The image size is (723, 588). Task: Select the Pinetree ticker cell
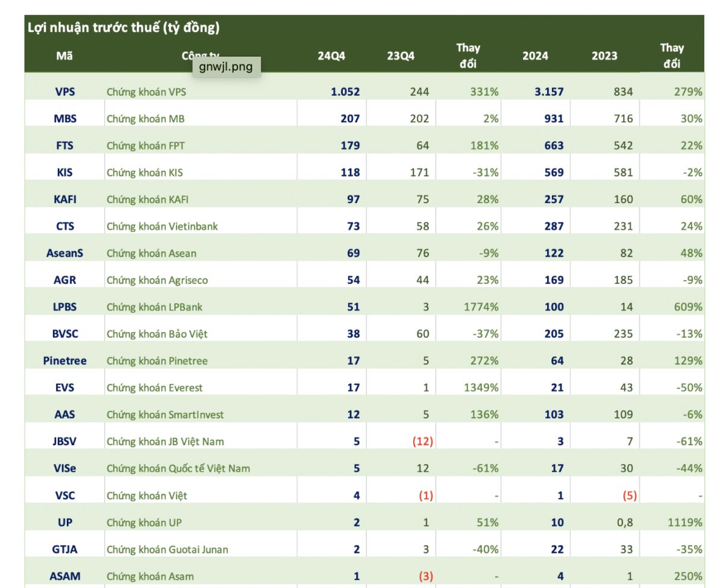tap(64, 360)
